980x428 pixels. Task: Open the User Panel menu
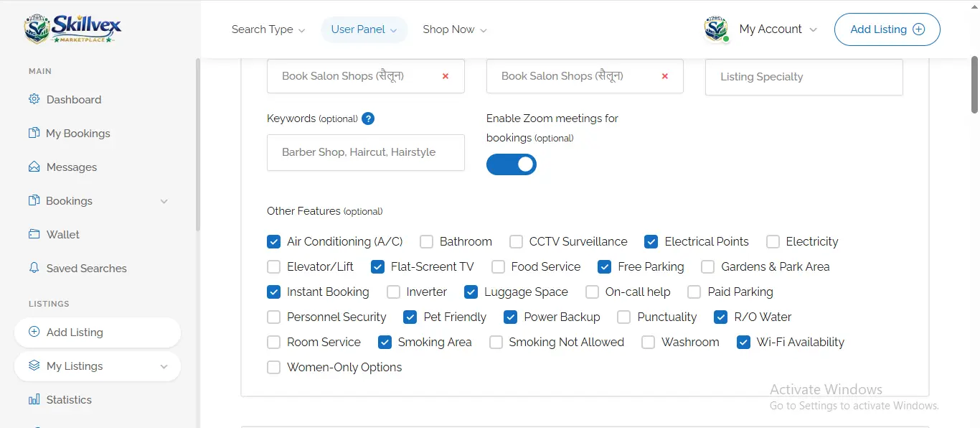pos(364,29)
